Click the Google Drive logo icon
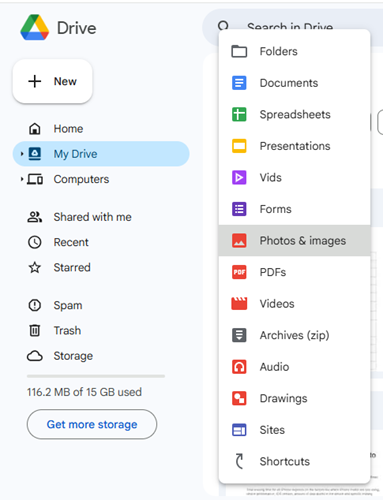The width and height of the screenshot is (383, 500). click(x=35, y=28)
